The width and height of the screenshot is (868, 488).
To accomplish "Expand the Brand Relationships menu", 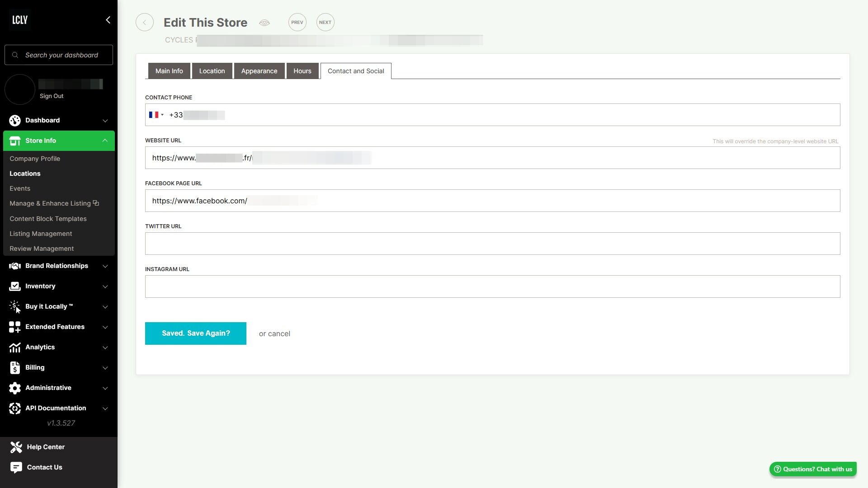I will (105, 266).
